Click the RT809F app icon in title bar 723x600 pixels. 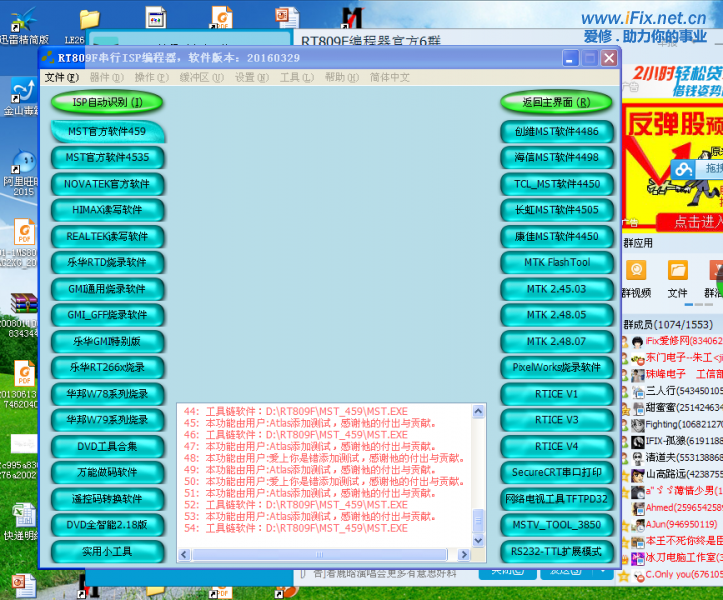[49, 59]
